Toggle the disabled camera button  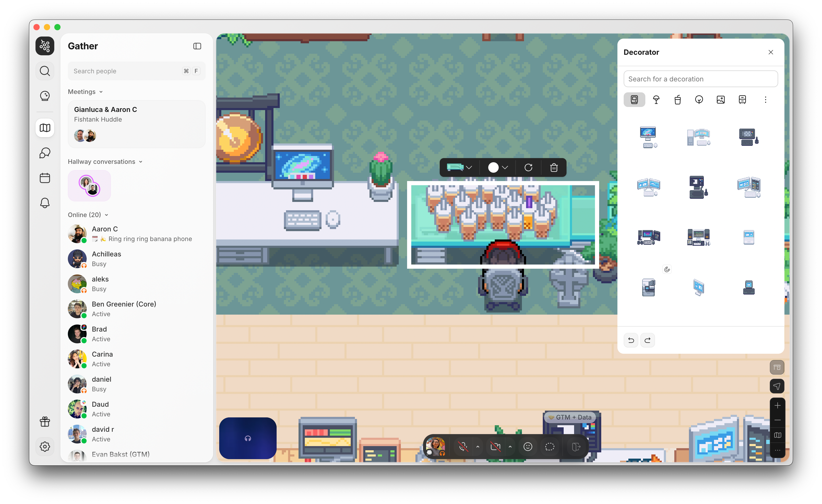click(x=495, y=447)
